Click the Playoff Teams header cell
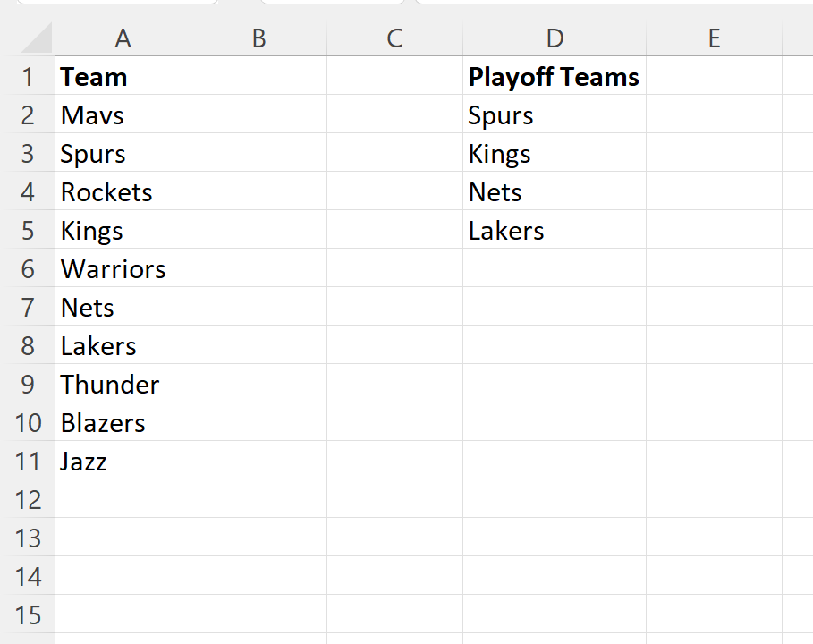813x644 pixels. click(554, 77)
